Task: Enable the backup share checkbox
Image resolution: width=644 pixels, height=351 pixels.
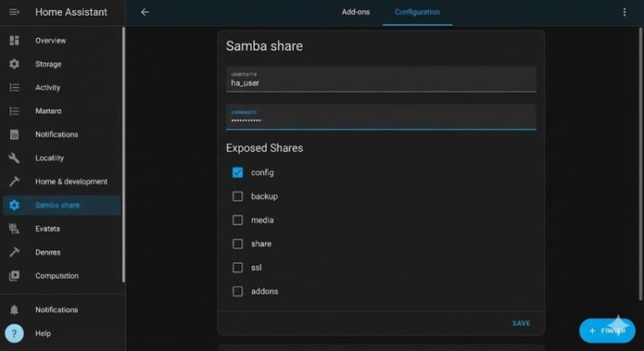Action: 237,196
